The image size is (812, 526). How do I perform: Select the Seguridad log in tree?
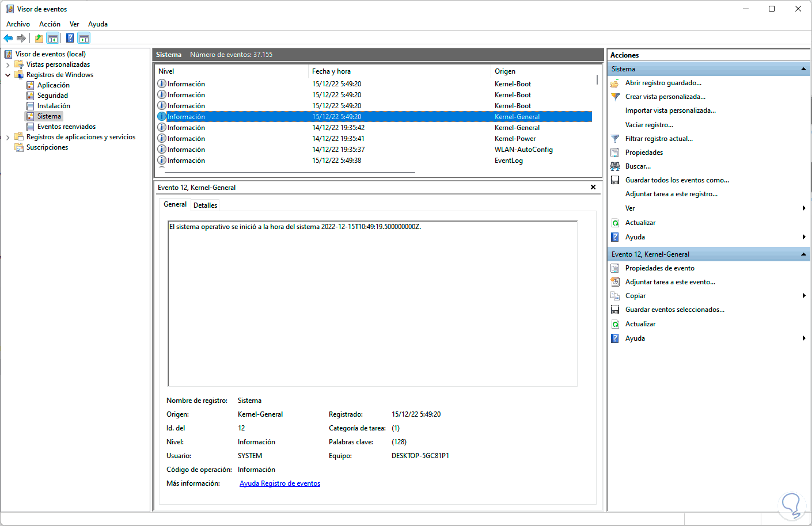coord(52,96)
